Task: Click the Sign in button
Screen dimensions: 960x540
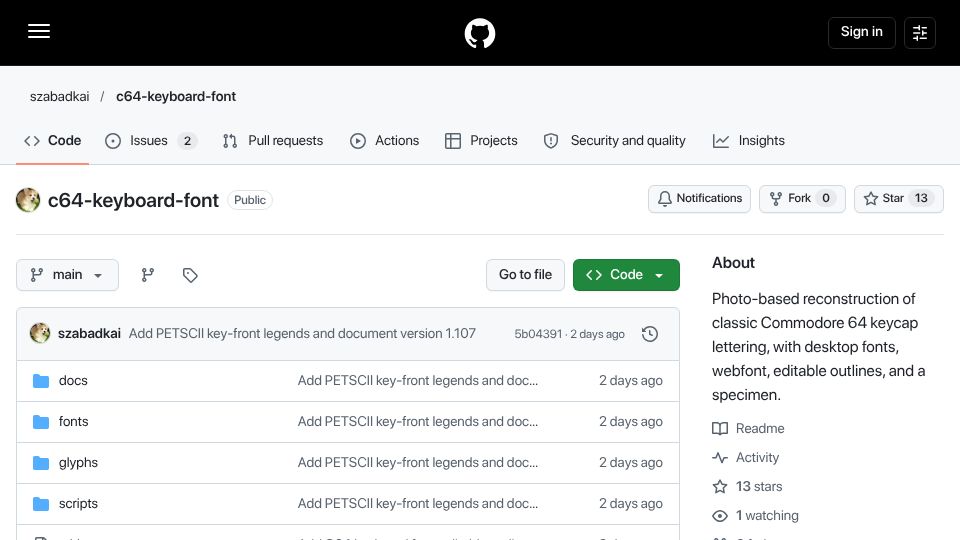Action: (861, 32)
